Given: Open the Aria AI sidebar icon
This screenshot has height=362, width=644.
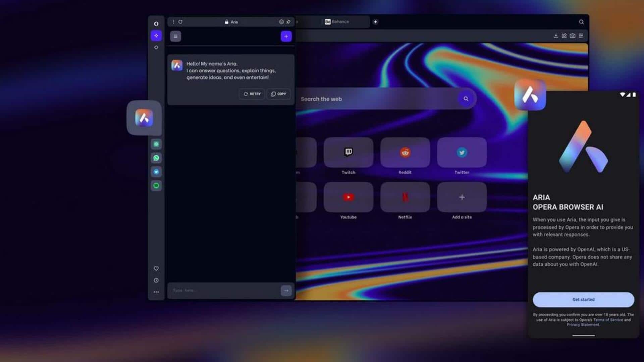Looking at the screenshot, I should (x=156, y=36).
